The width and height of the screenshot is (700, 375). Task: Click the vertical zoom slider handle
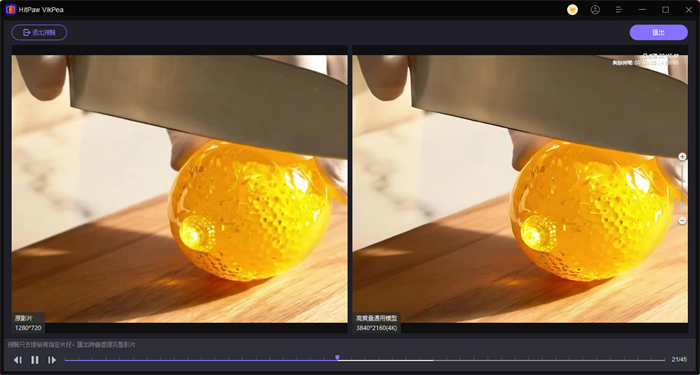(682, 205)
